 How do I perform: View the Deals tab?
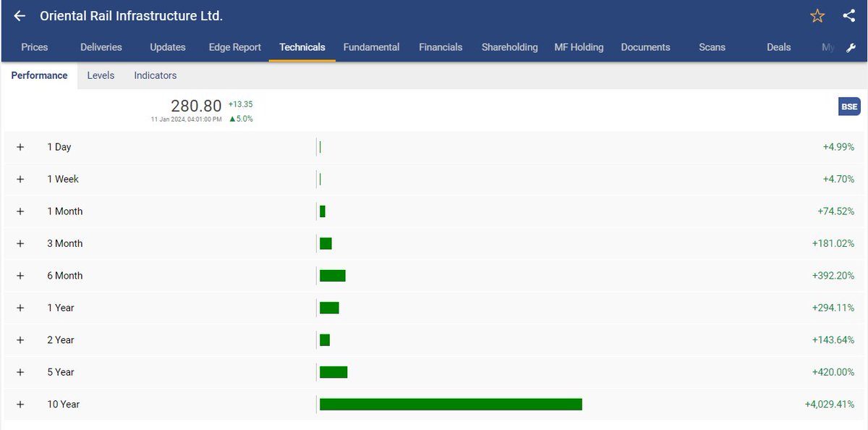(779, 47)
